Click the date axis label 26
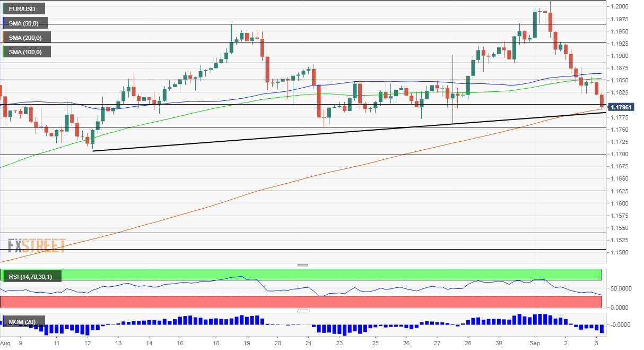The width and height of the screenshot is (644, 350). click(406, 343)
